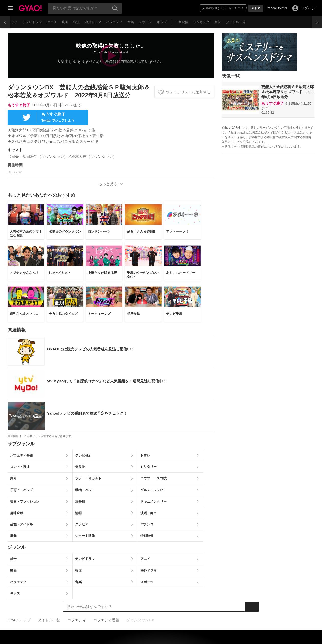Open the アニメ nav tab
This screenshot has width=322, height=644.
tap(52, 22)
